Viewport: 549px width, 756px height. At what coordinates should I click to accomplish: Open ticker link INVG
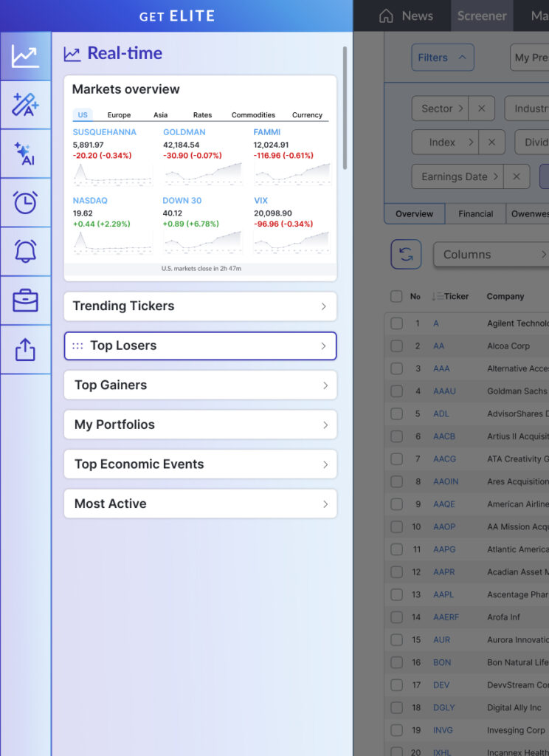443,730
